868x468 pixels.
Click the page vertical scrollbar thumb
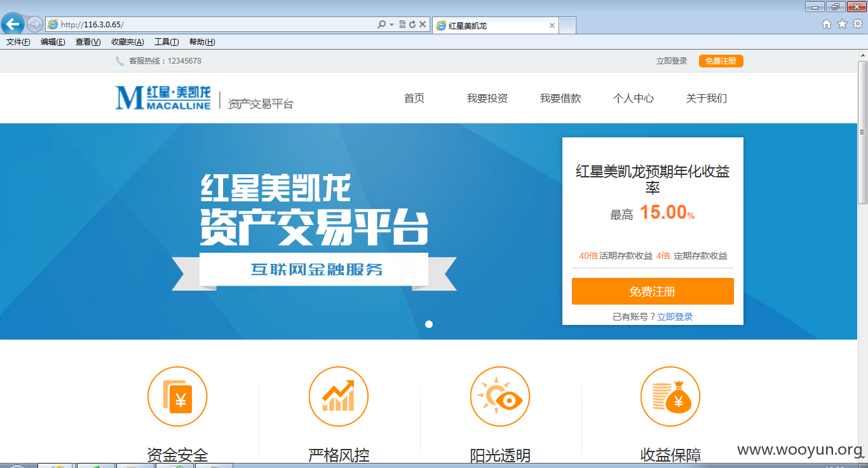pyautogui.click(x=862, y=132)
